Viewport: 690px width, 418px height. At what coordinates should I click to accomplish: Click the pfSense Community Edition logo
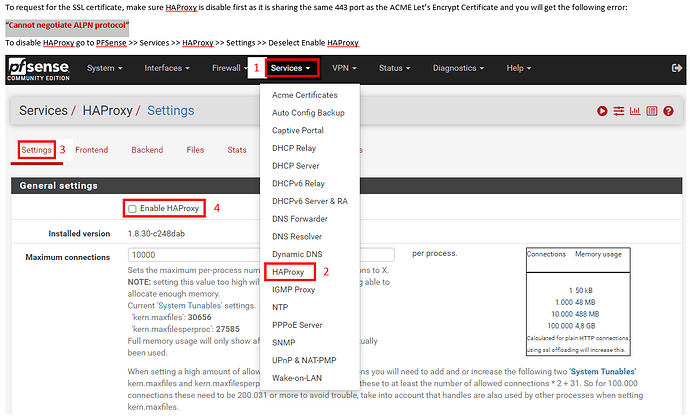(x=39, y=69)
